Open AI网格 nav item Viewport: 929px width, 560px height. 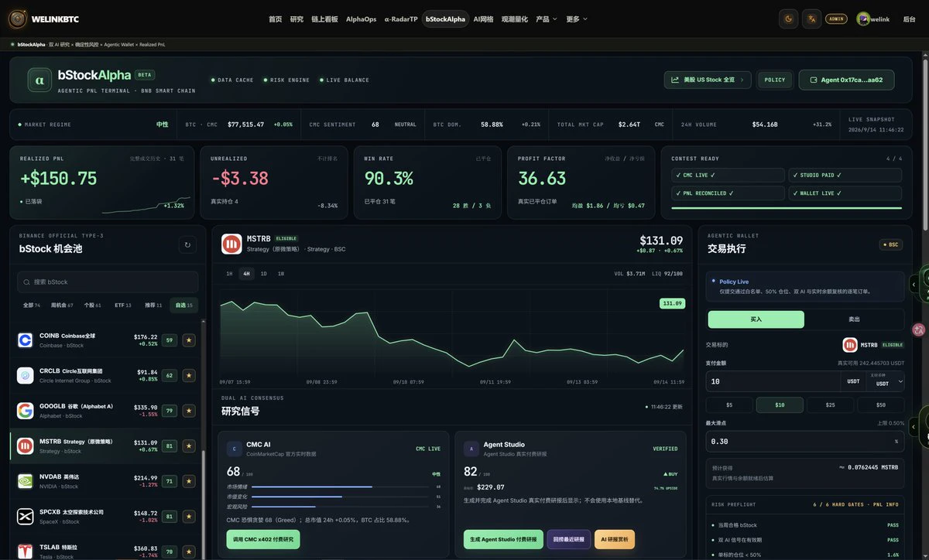(x=483, y=19)
